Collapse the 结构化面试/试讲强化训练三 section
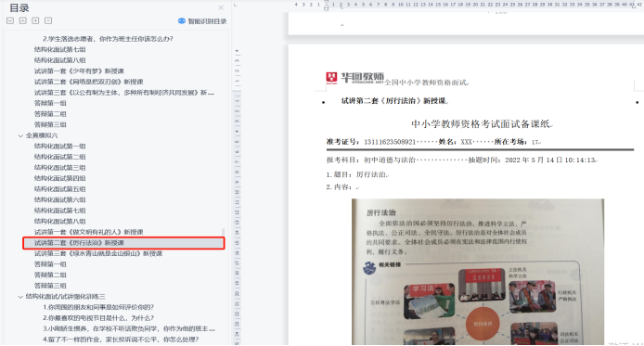 [20, 296]
